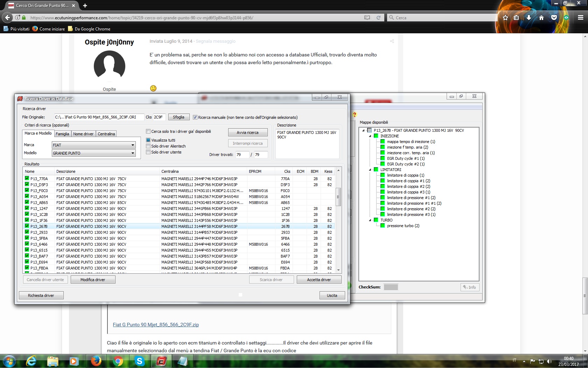
Task: Click the results list vertical scrollbar thumb
Action: click(338, 197)
